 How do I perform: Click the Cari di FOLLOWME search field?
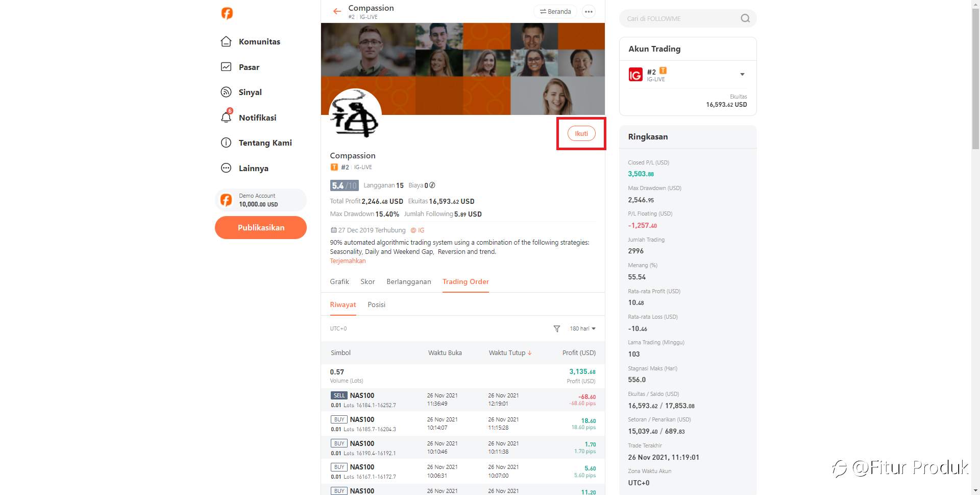[x=688, y=18]
